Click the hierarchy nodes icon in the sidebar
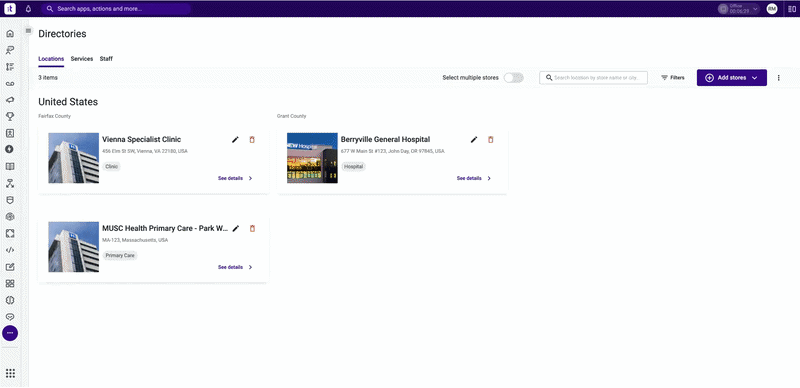Screen dimensions: 800x388 point(10,183)
